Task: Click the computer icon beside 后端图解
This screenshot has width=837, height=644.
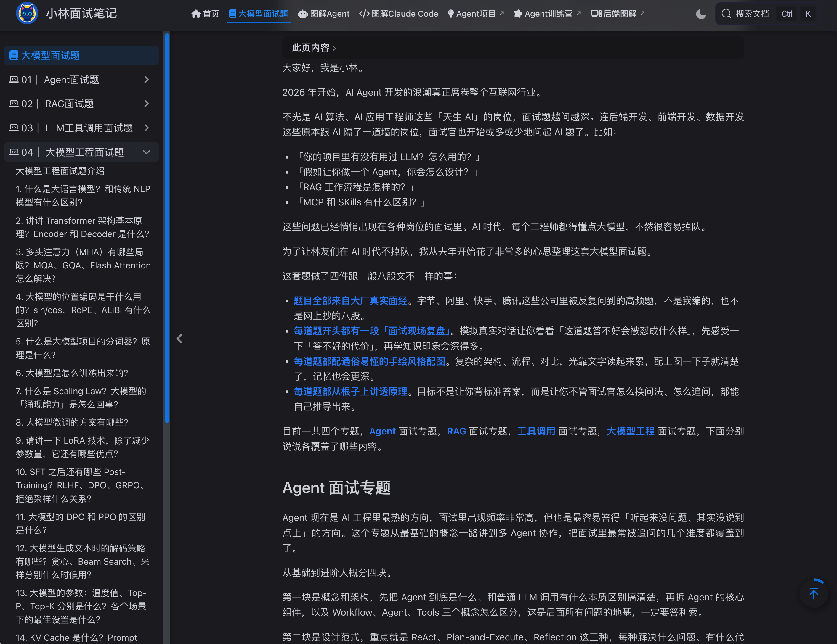Action: (x=596, y=14)
